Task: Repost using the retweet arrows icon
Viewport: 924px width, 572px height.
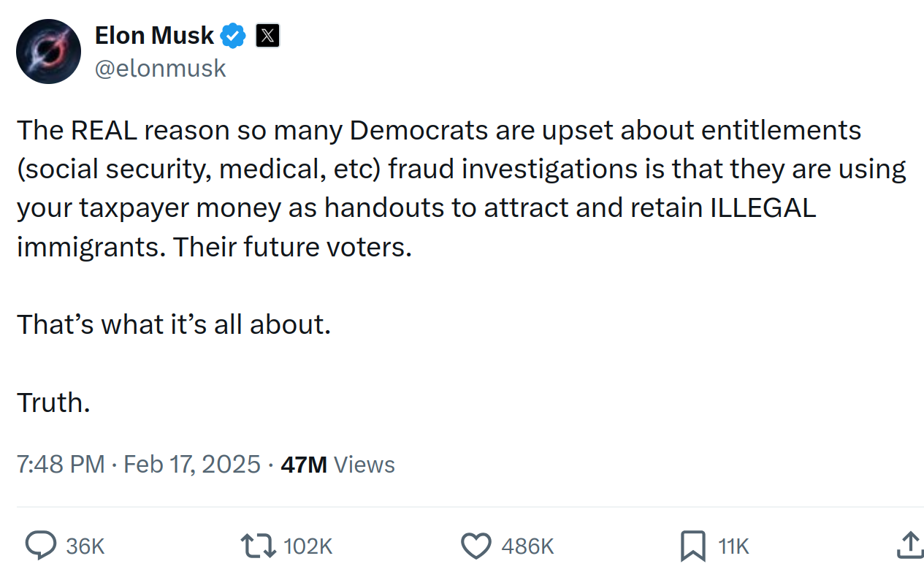Action: tap(259, 546)
